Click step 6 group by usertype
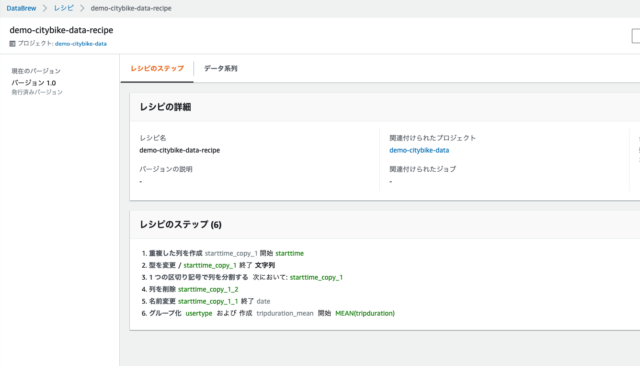The image size is (640, 366). click(268, 313)
